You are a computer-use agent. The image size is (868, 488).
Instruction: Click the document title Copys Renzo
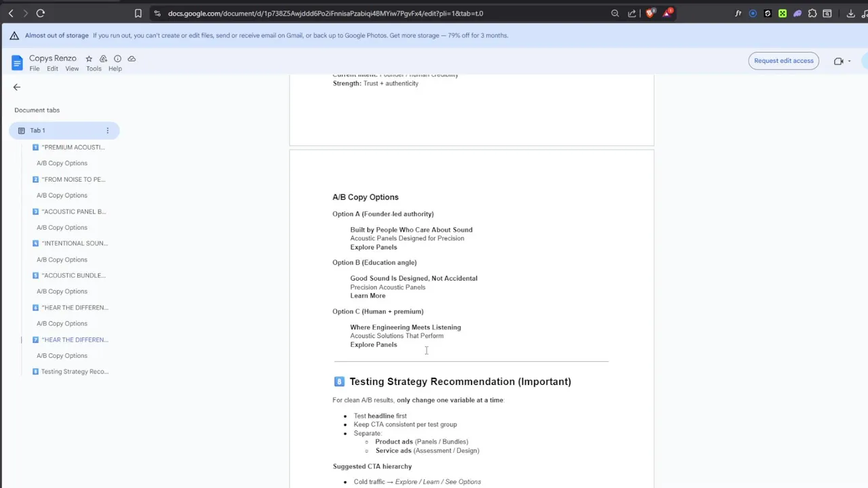(x=53, y=58)
